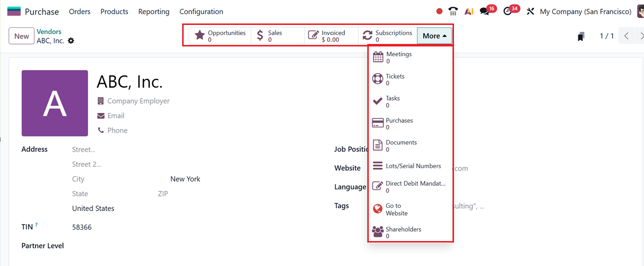Open the Products menu
The image size is (644, 266).
click(114, 11)
